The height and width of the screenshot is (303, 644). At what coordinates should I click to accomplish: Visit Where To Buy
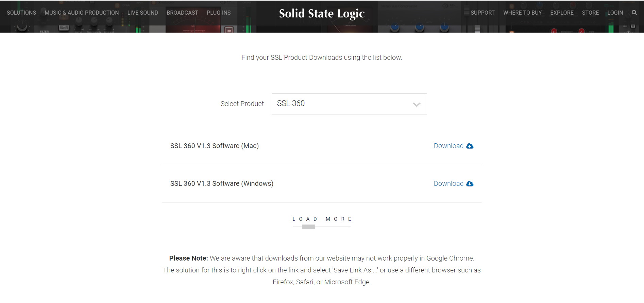point(523,13)
